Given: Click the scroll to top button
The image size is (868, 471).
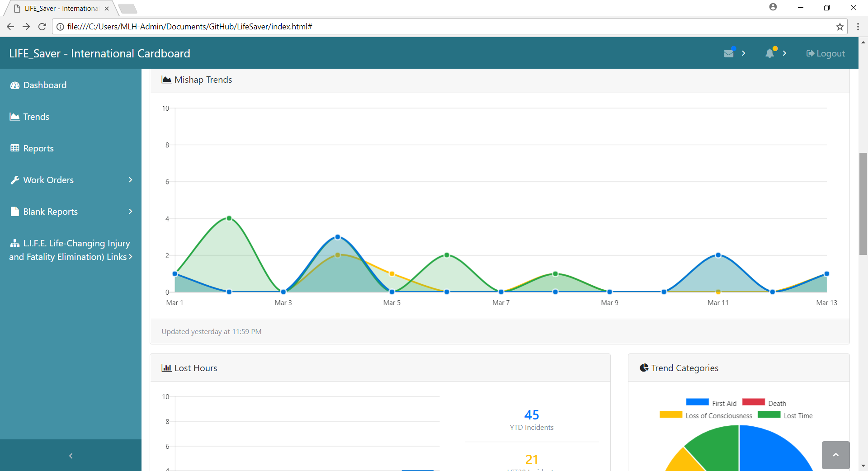Looking at the screenshot, I should (835, 455).
